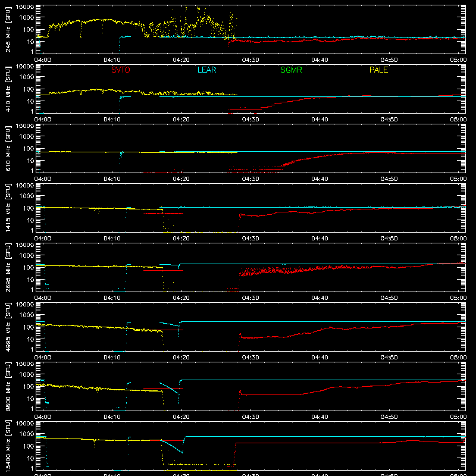Click 04:10 tick label under 245 MHz plot

pyautogui.click(x=112, y=60)
